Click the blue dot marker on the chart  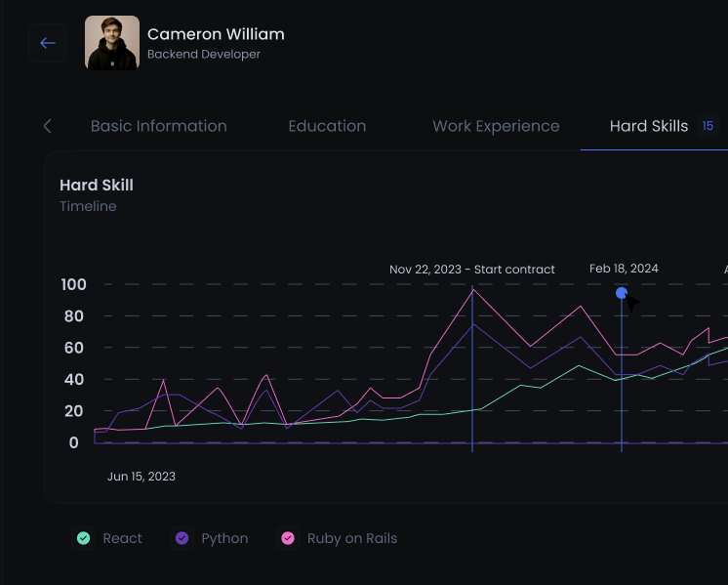pyautogui.click(x=622, y=293)
